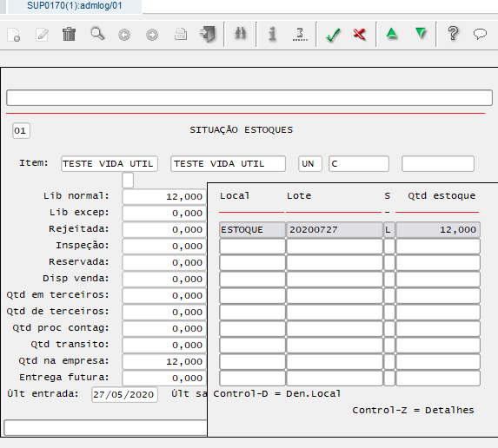Image resolution: width=498 pixels, height=448 pixels.
Task: Click the Reservada value field
Action: (164, 263)
